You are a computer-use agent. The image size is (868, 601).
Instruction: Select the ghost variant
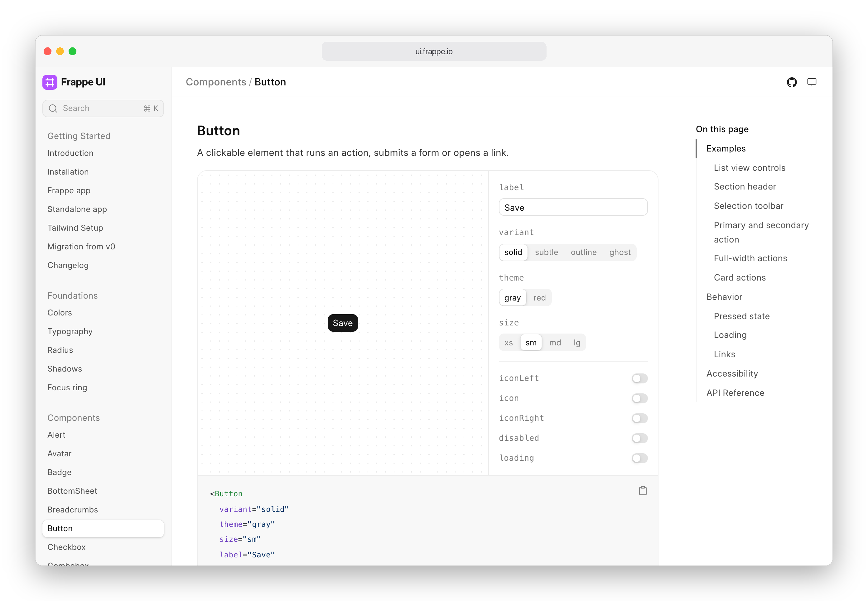(x=620, y=252)
